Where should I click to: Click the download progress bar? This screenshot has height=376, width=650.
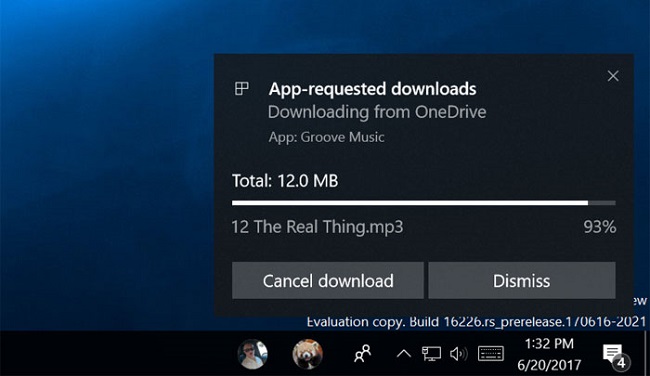424,203
